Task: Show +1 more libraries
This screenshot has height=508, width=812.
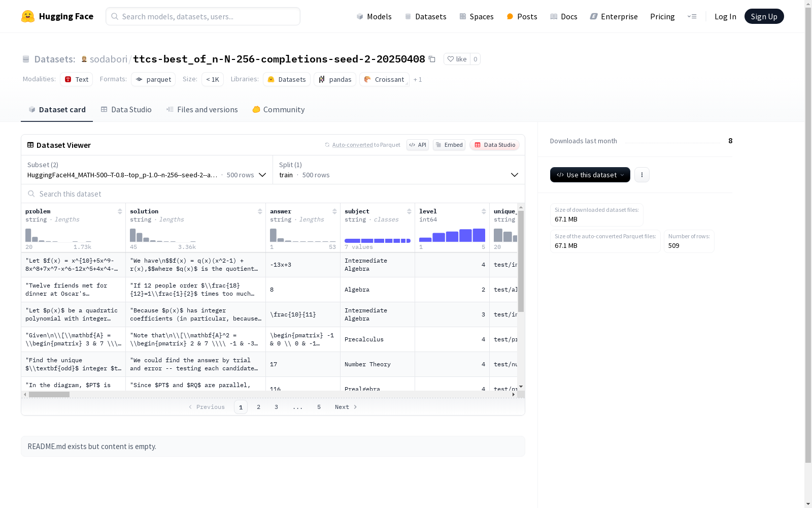Action: coord(418,80)
